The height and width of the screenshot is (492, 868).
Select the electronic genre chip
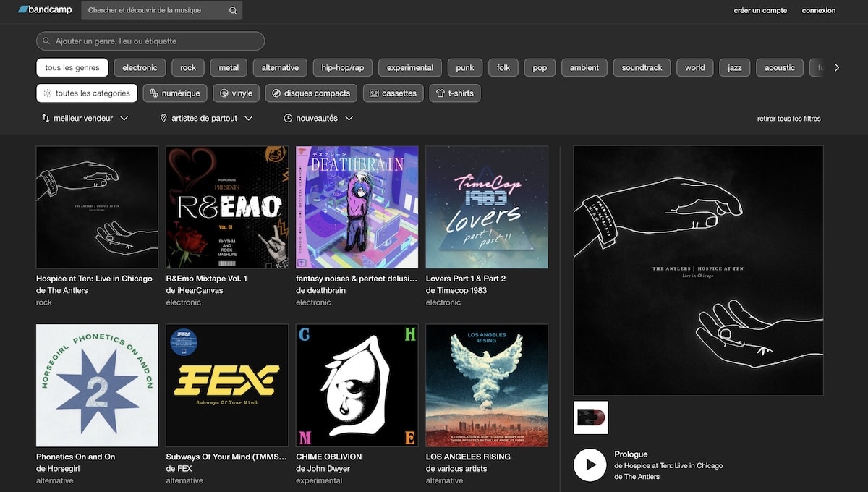point(140,68)
